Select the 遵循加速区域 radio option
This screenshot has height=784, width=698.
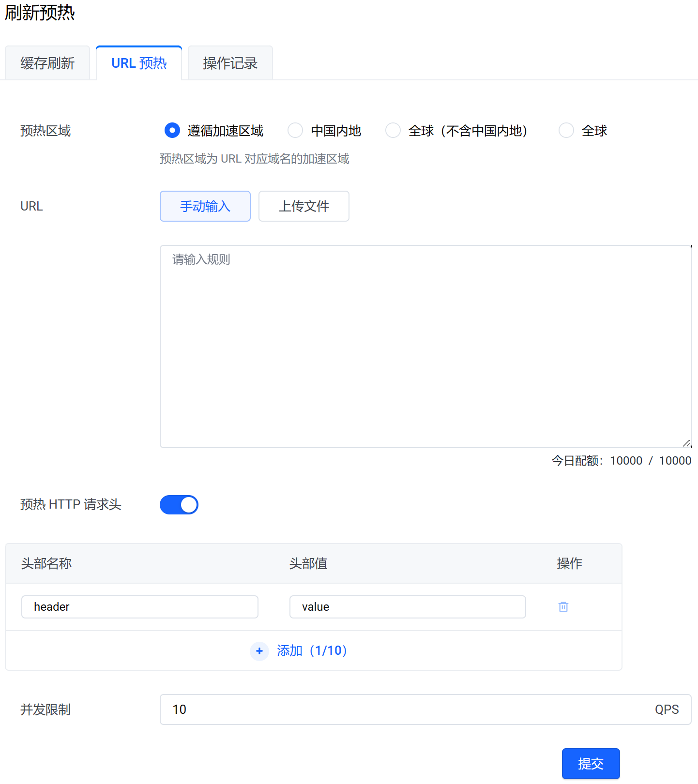pos(172,131)
